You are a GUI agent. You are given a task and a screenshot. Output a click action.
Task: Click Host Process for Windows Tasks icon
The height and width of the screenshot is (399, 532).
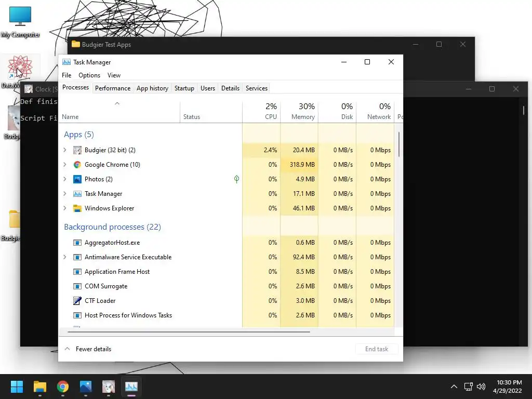click(77, 315)
